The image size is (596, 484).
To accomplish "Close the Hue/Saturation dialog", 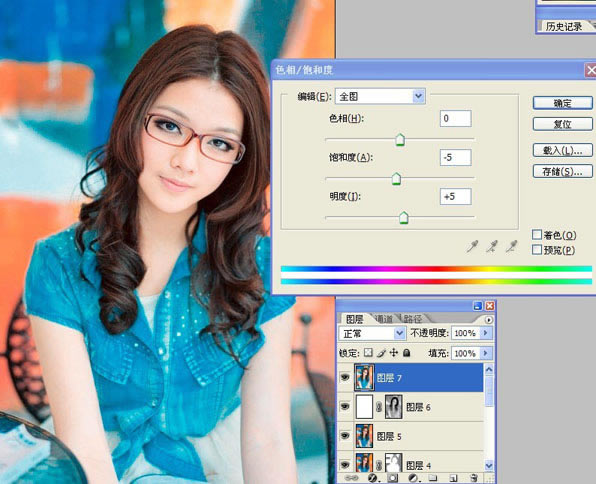I will pos(590,70).
